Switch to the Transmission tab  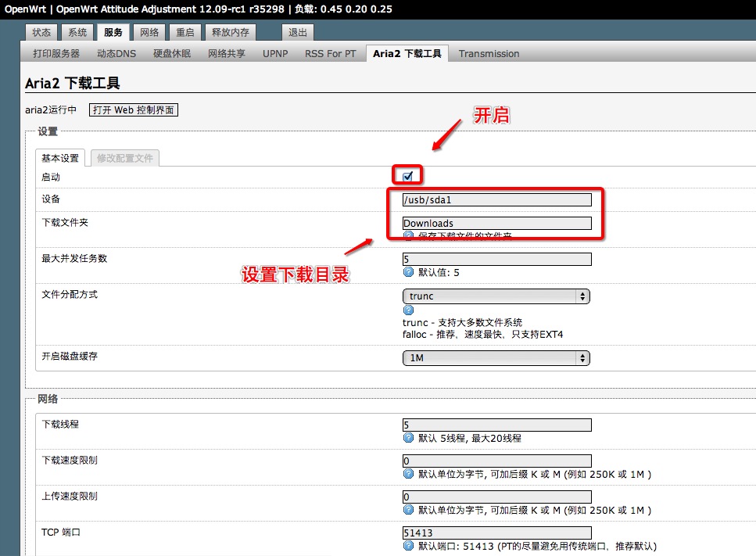pos(489,53)
